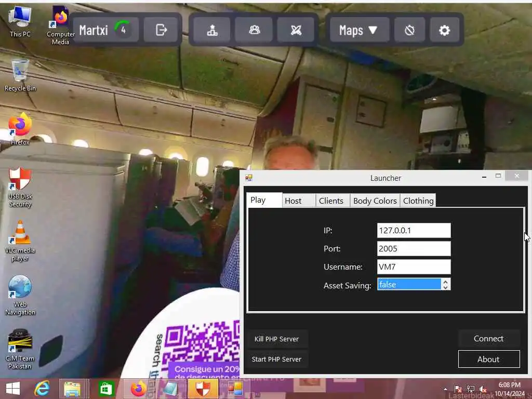Image resolution: width=532 pixels, height=399 pixels.
Task: Open This PC desktop icon
Action: [20, 22]
